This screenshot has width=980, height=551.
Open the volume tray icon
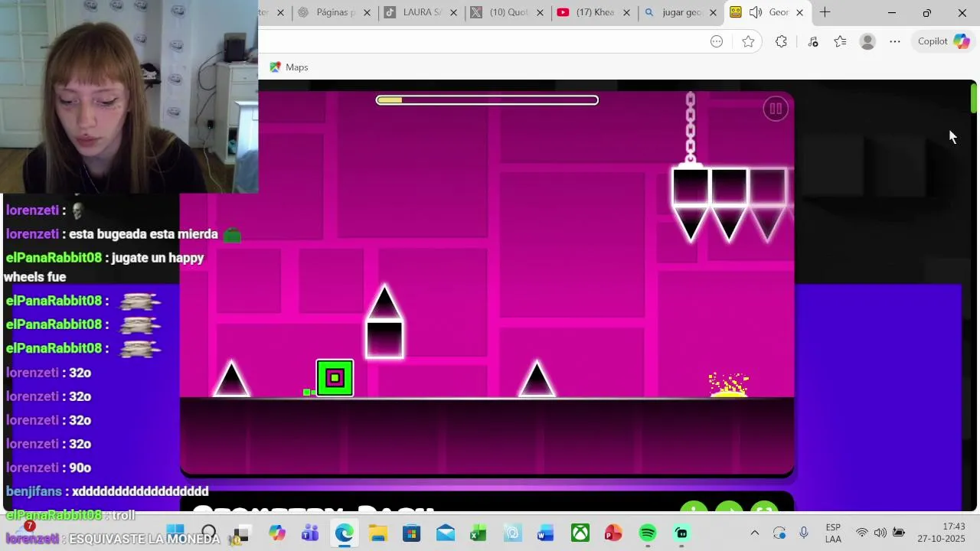(x=880, y=533)
